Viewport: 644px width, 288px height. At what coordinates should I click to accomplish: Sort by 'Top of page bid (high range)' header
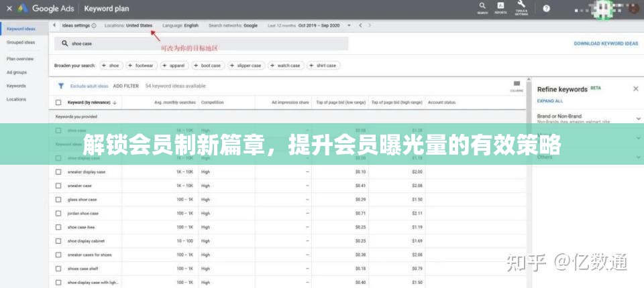397,102
